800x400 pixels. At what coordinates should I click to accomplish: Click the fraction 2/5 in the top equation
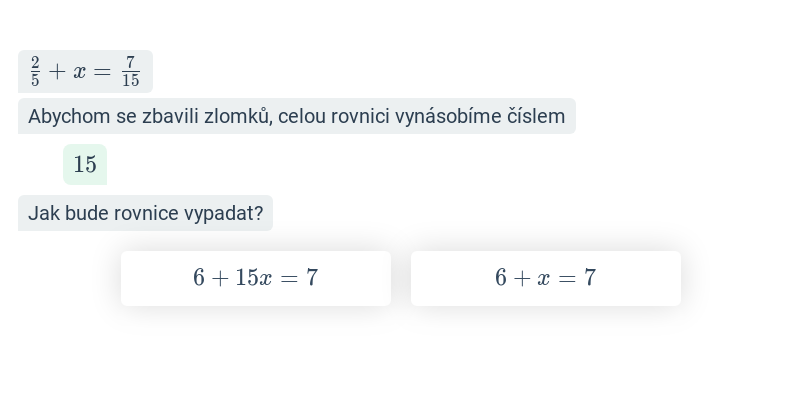(x=35, y=72)
